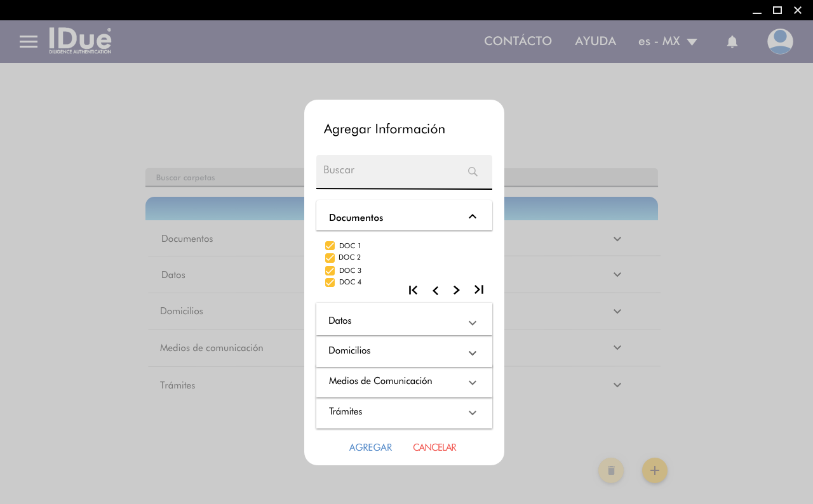Uncheck the DOC 1 checkbox
The height and width of the screenshot is (504, 813).
[330, 246]
